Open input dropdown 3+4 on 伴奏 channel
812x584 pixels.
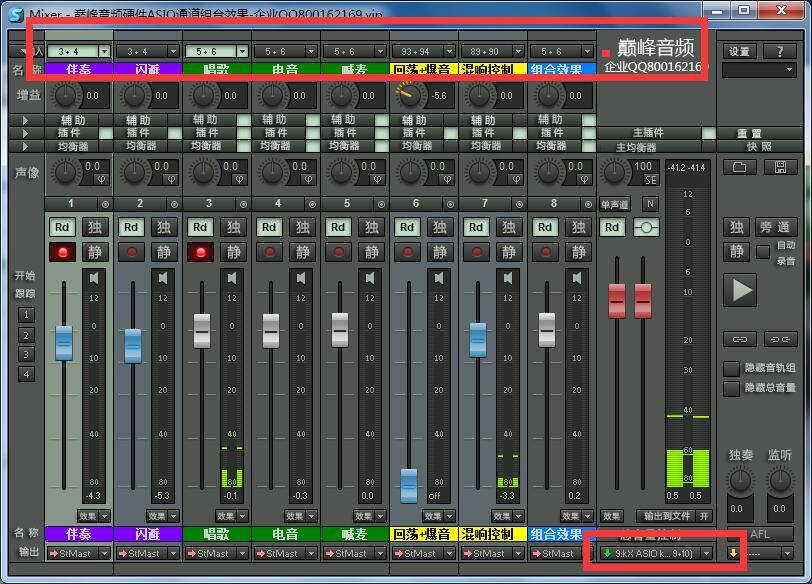[105, 51]
